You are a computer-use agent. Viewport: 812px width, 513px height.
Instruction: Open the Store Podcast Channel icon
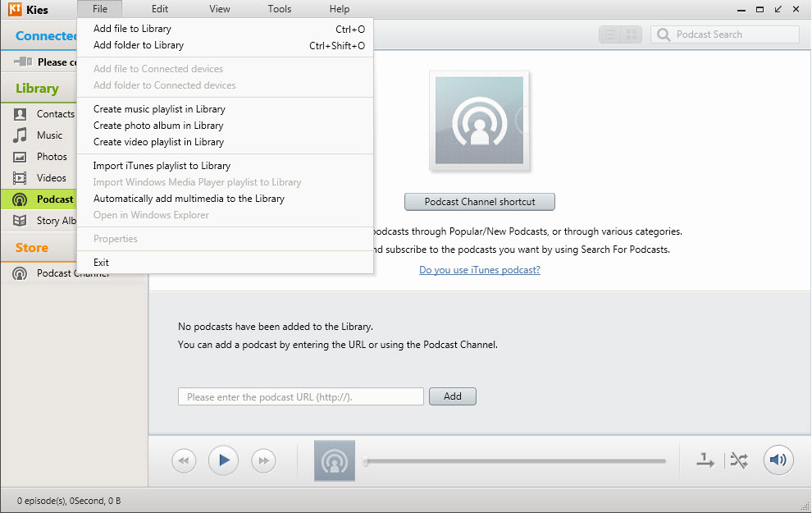click(20, 273)
